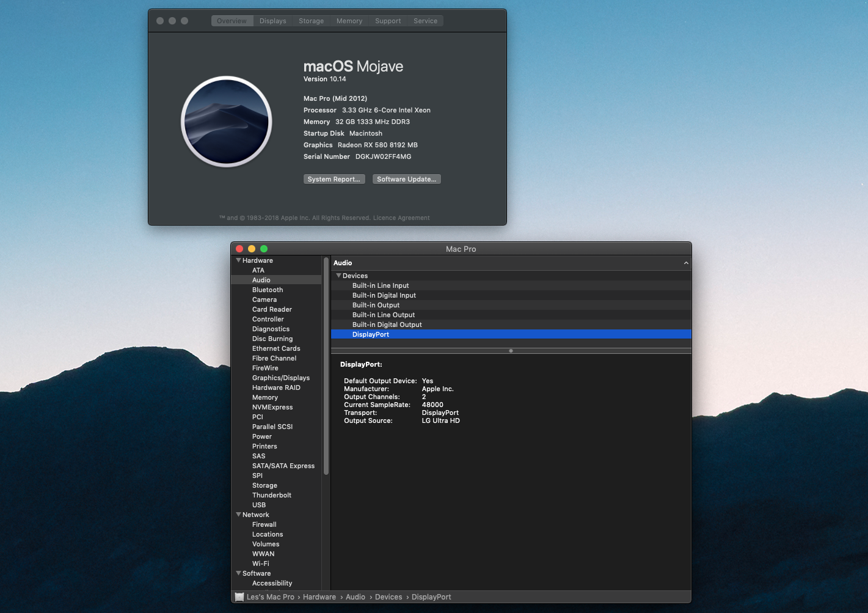
Task: Click the sidebar vertical scrollbar
Action: [326, 366]
